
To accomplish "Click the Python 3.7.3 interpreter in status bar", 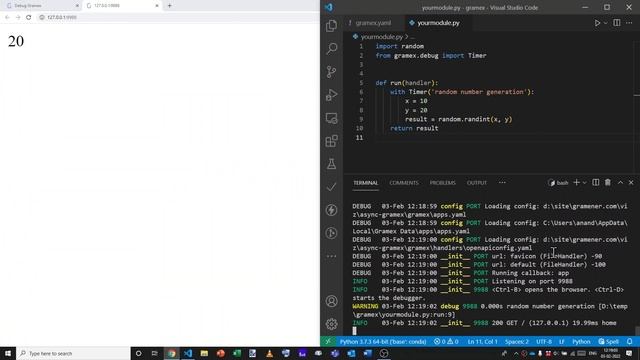I will (383, 342).
